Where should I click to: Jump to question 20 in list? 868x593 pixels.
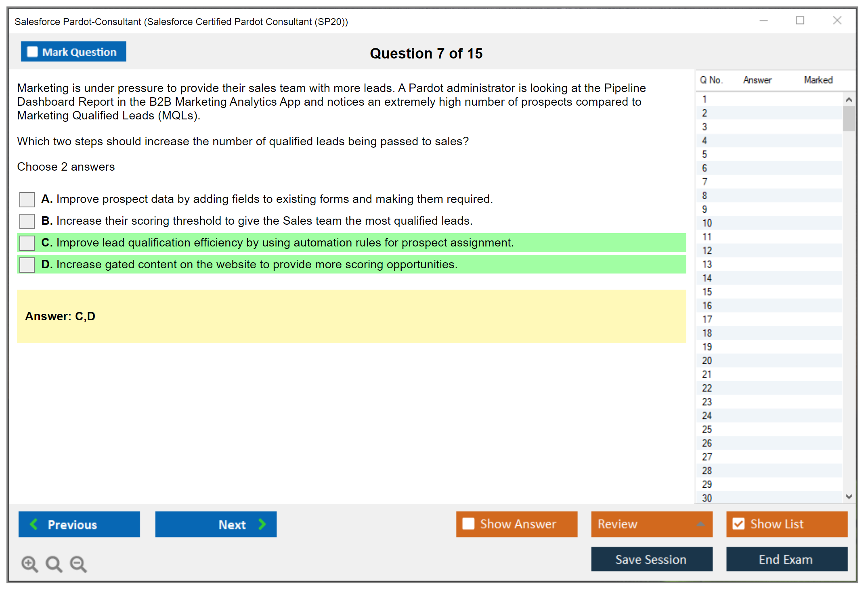pyautogui.click(x=707, y=361)
